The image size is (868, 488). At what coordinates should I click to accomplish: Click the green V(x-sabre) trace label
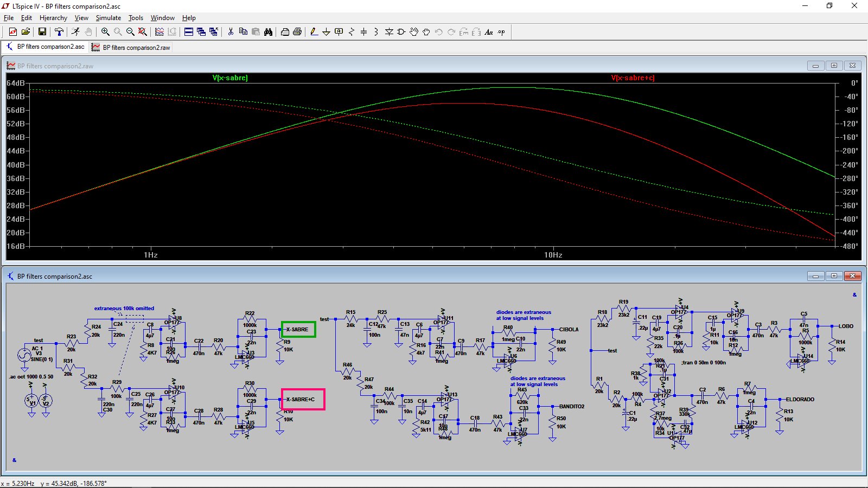(230, 78)
